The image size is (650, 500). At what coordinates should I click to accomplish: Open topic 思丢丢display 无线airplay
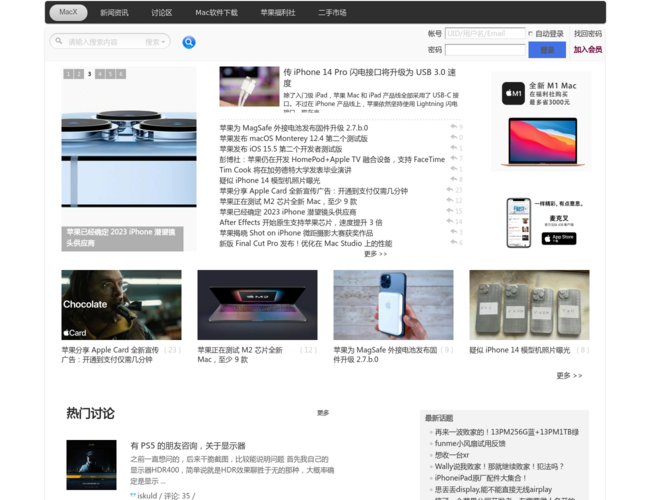(x=493, y=489)
